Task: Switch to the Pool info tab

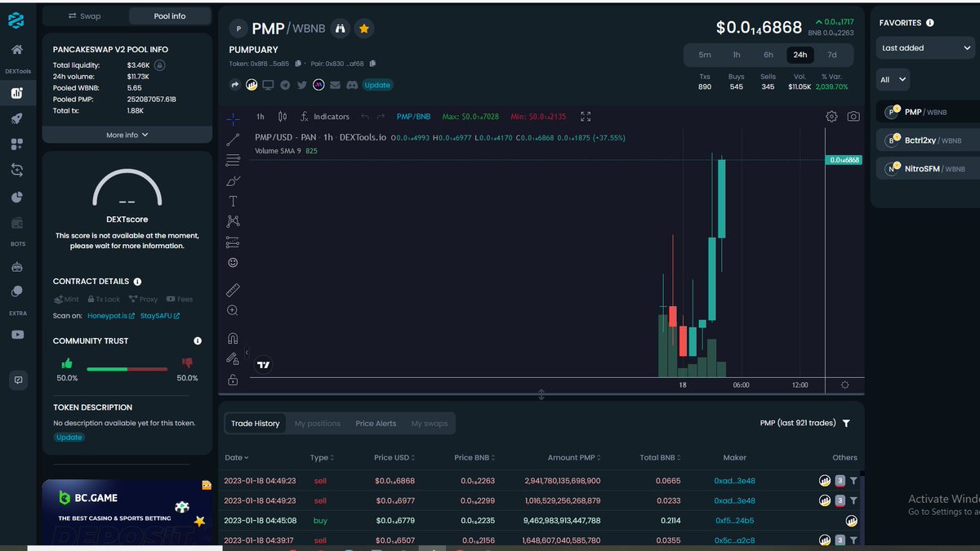Action: (x=170, y=16)
